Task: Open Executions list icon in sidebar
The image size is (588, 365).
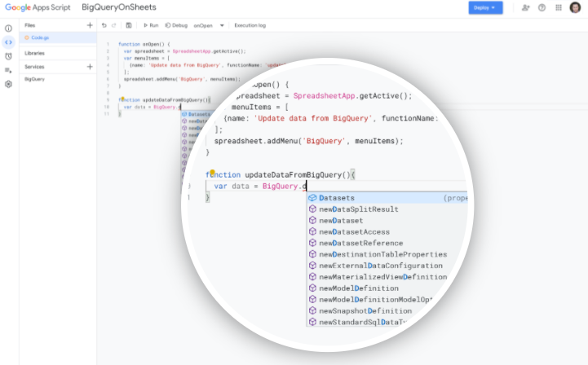Action: [8, 70]
